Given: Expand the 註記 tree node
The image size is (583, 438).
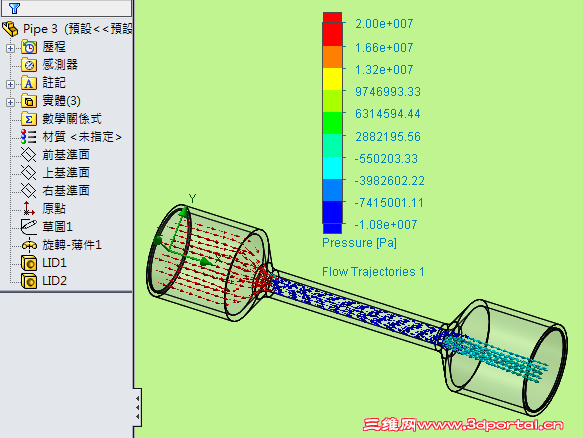Looking at the screenshot, I should tap(10, 84).
